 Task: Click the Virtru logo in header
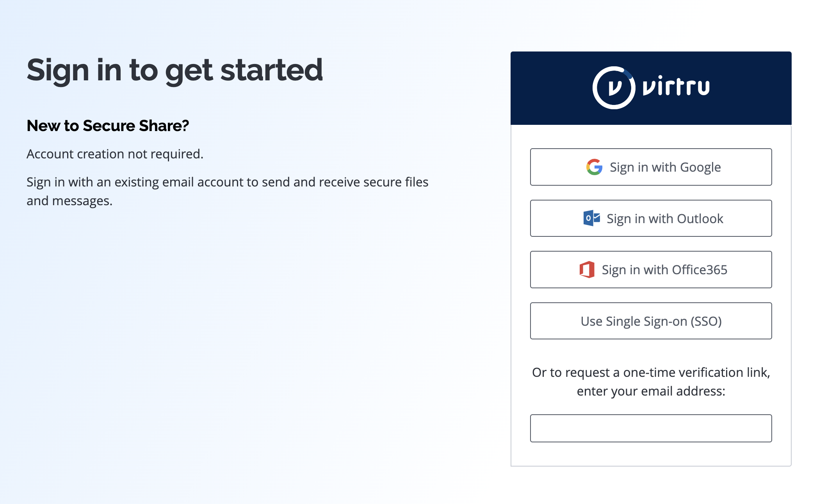pos(651,88)
